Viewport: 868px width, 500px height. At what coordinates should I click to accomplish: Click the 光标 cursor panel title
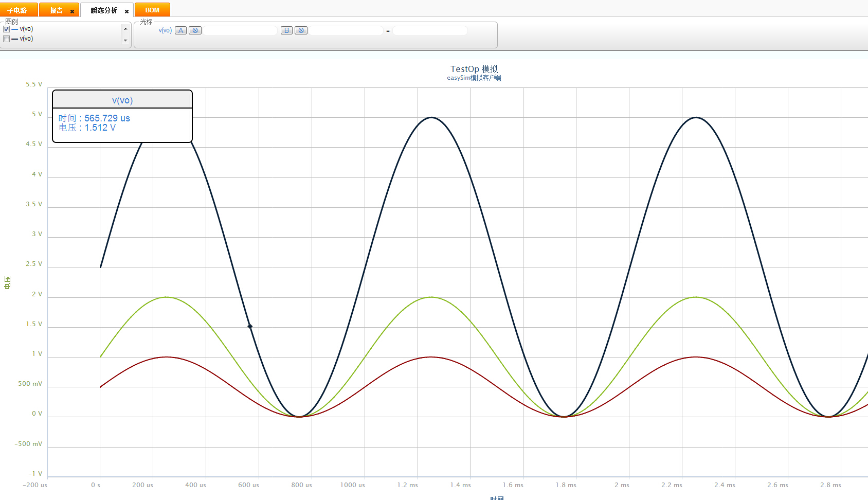click(146, 22)
